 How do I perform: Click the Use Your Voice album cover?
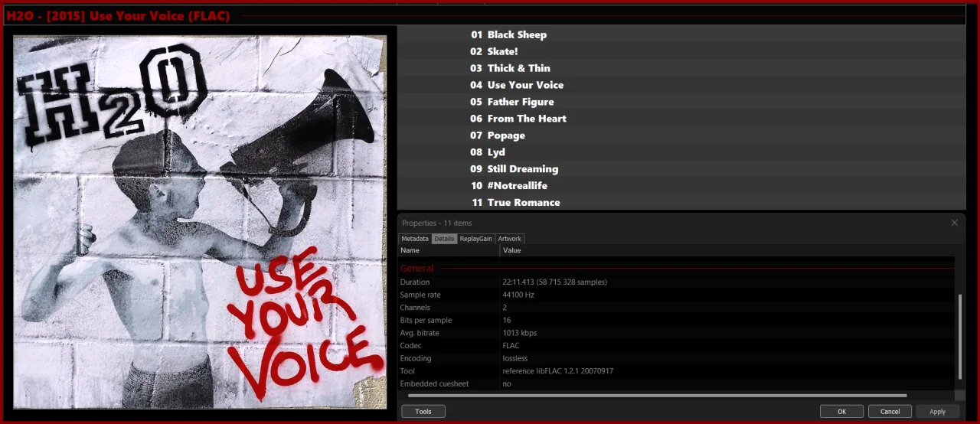coord(200,222)
